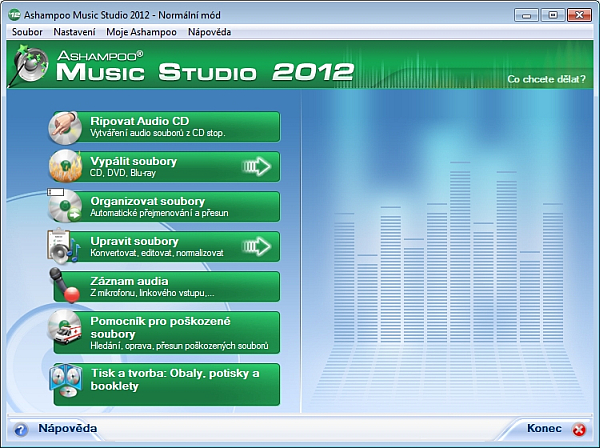This screenshot has height=448, width=600.
Task: Launch Záznam audia recording
Action: [x=166, y=287]
